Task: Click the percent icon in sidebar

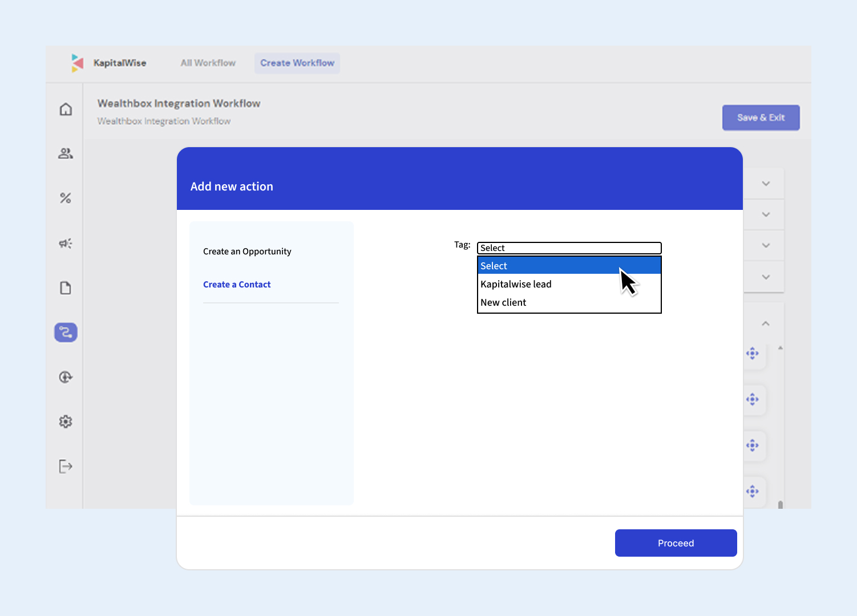Action: point(66,198)
